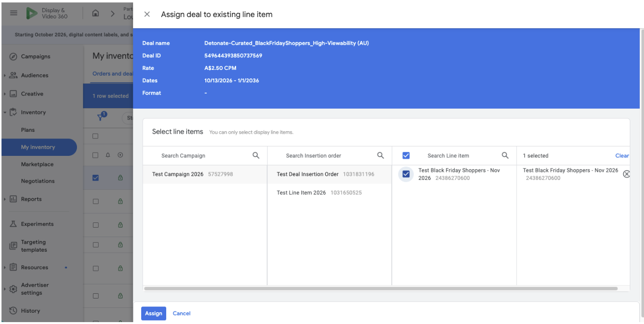
Task: Click the rate A$2.50 CPM
Action: click(220, 68)
